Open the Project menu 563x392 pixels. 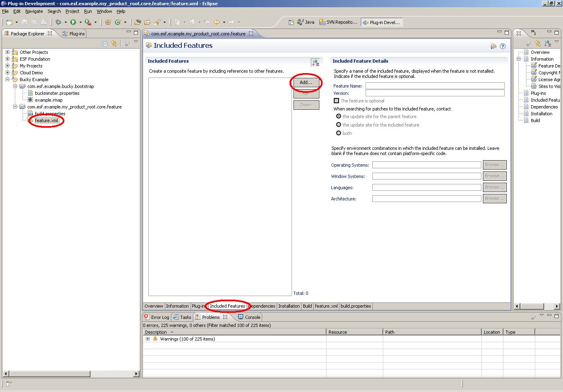point(72,11)
